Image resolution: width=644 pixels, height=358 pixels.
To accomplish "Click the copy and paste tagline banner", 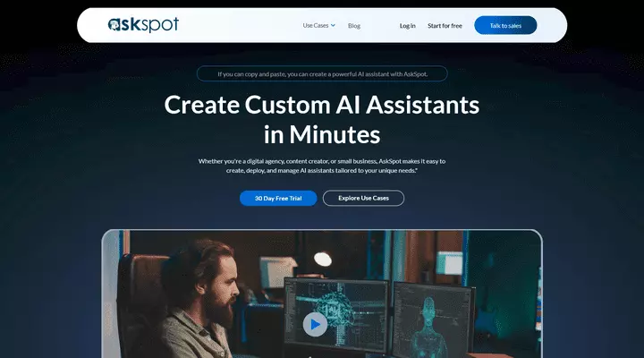I will 322,74.
